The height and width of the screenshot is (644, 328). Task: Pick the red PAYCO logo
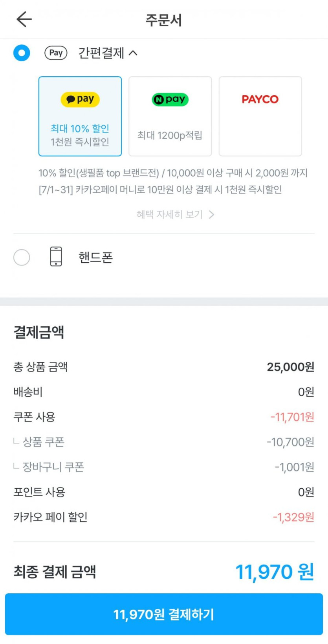(260, 99)
